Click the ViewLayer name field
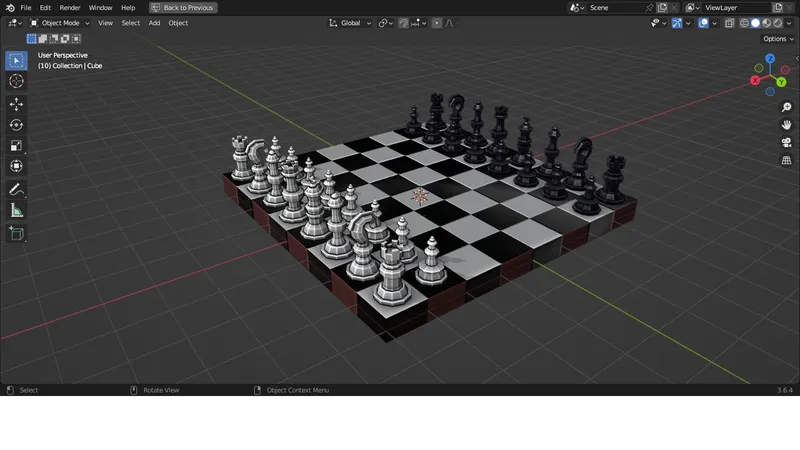Image resolution: width=800 pixels, height=450 pixels. click(x=737, y=8)
